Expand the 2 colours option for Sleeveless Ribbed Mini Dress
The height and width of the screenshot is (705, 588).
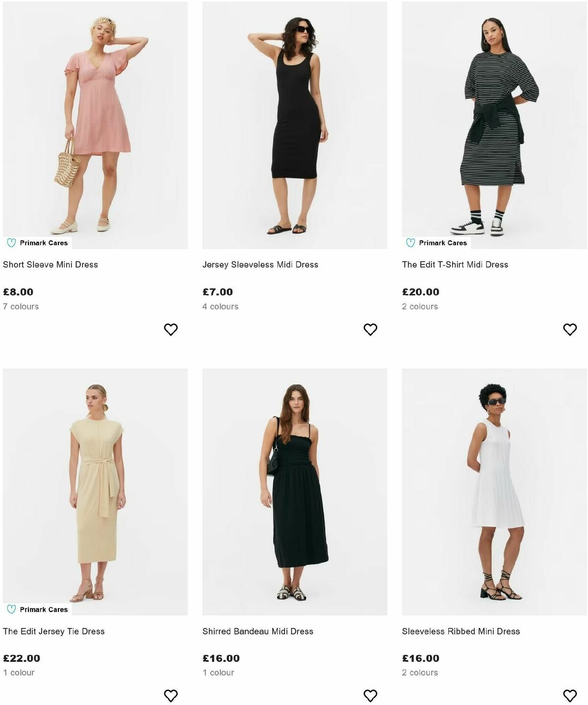[x=419, y=673]
